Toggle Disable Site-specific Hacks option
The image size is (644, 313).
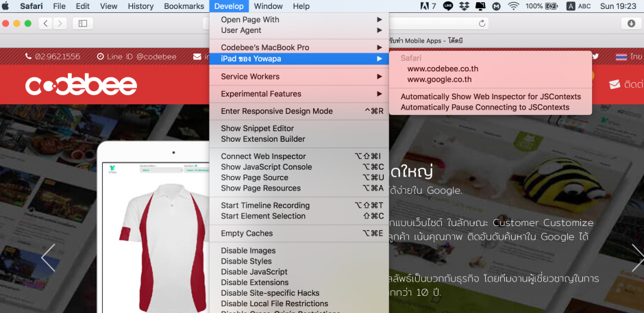pos(299,293)
